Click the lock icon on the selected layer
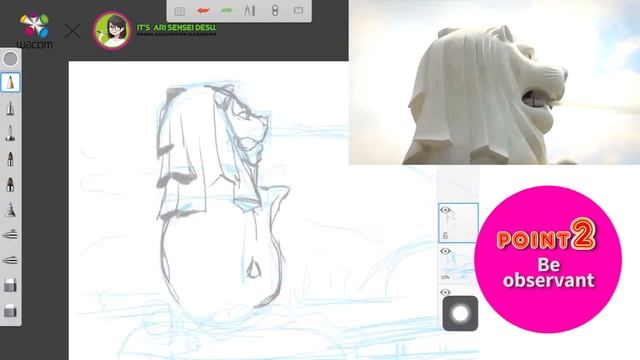 pos(445,236)
